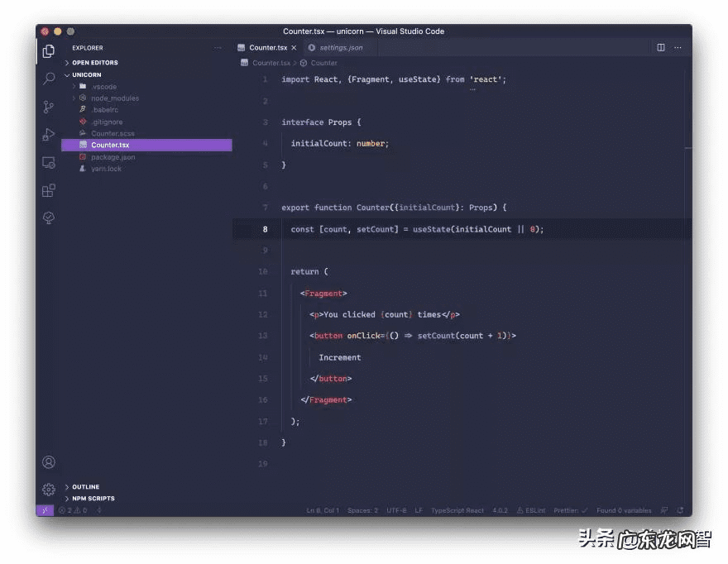Click the Prettier status bar item
728x564 pixels.
pos(570,511)
